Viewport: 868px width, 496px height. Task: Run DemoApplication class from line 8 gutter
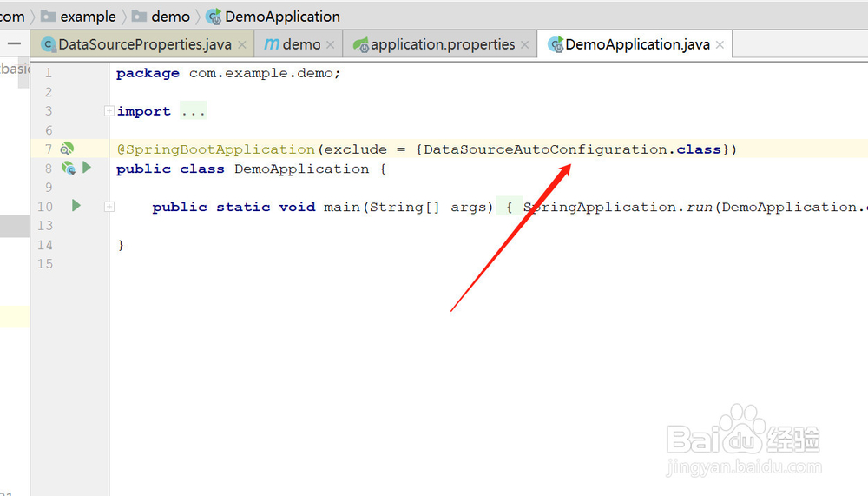point(87,167)
